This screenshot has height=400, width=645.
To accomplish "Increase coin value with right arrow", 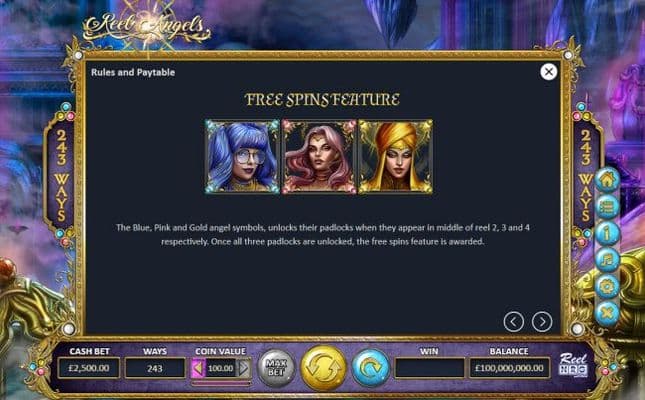I will (244, 368).
